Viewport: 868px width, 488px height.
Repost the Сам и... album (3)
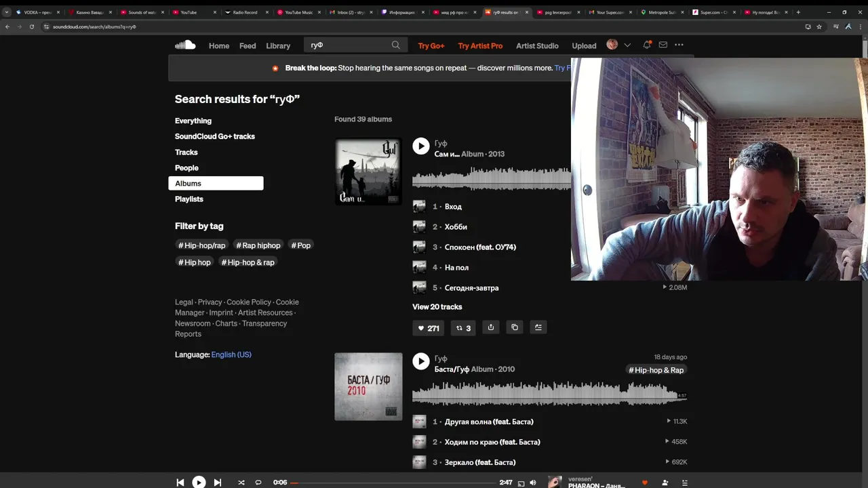coord(463,328)
